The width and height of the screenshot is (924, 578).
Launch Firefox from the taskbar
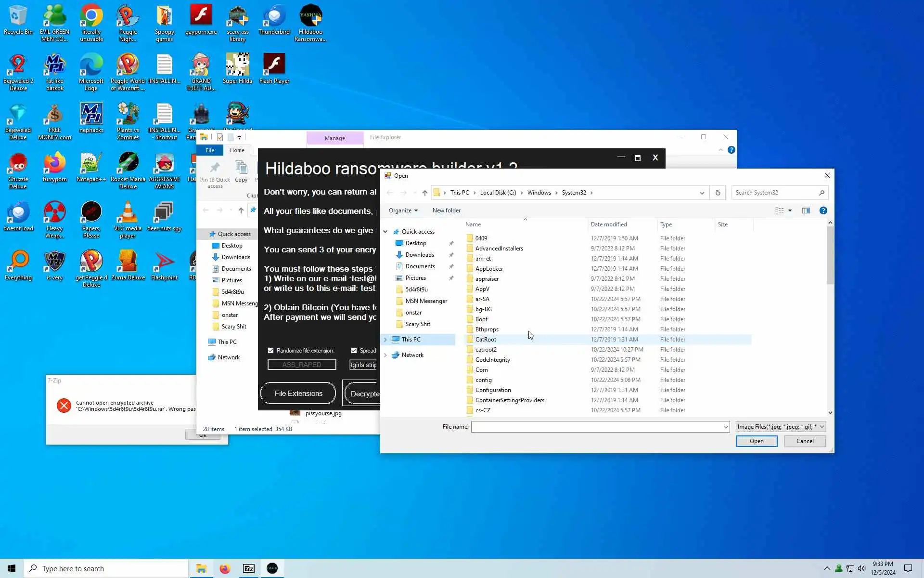point(225,568)
